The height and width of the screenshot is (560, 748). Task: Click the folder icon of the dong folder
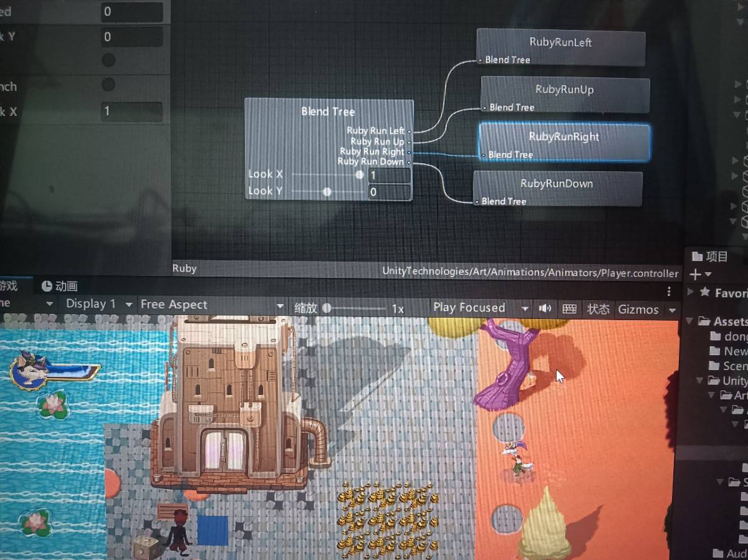point(715,336)
